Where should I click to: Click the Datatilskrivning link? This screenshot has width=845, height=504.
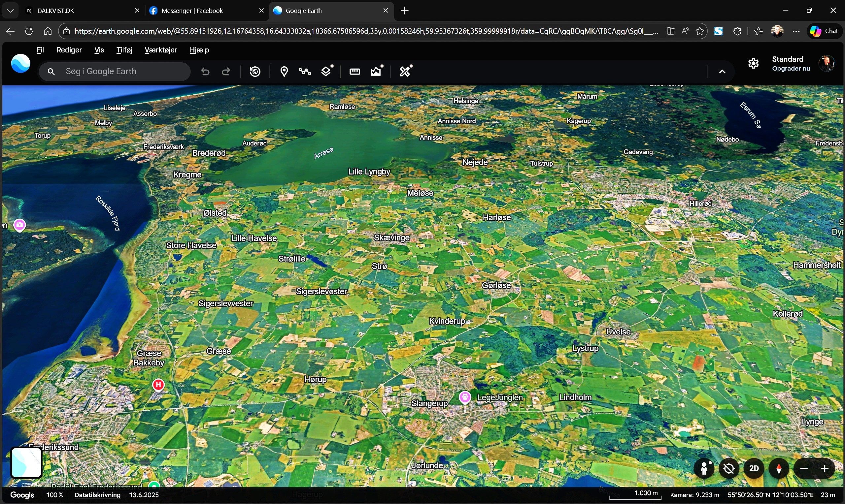click(x=97, y=495)
